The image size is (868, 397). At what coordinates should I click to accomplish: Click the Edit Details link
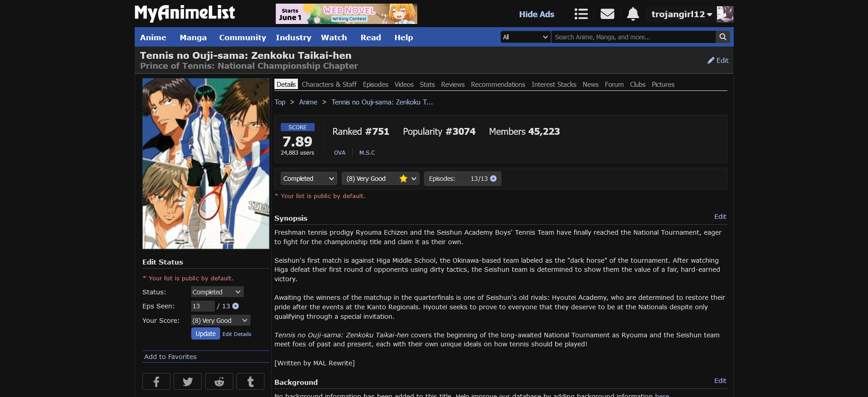237,334
